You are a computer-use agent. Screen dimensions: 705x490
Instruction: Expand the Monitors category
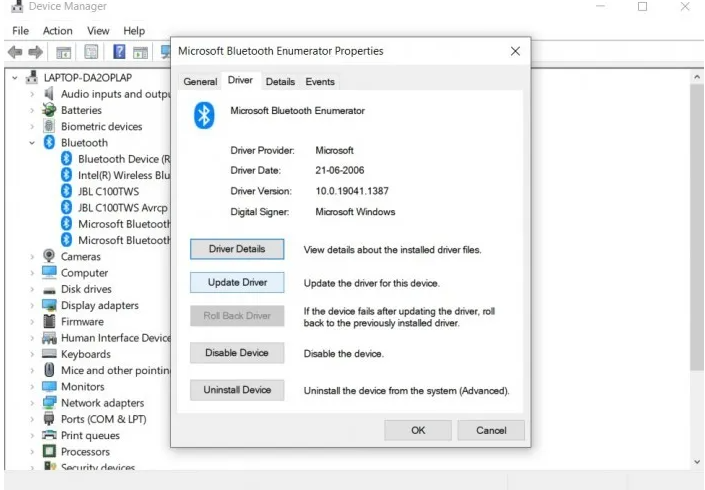[x=32, y=387]
